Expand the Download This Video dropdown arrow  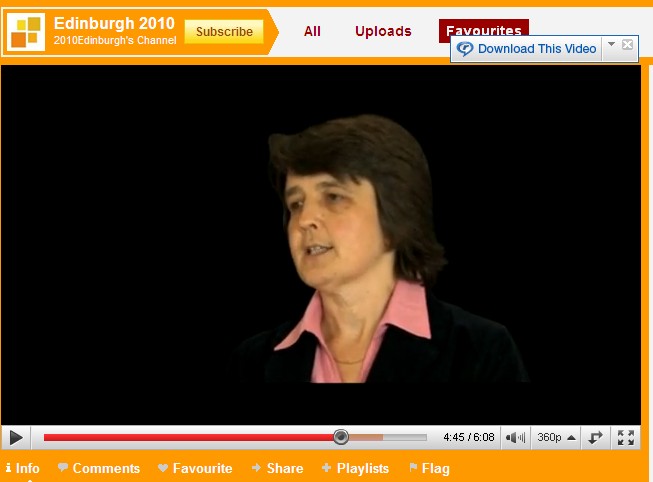tap(612, 45)
